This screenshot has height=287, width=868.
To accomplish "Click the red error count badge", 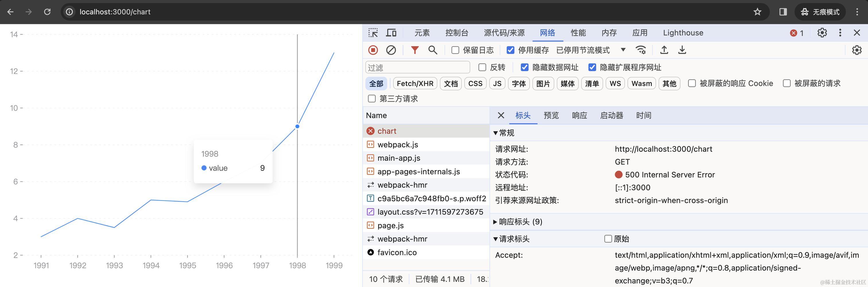I will coord(797,33).
